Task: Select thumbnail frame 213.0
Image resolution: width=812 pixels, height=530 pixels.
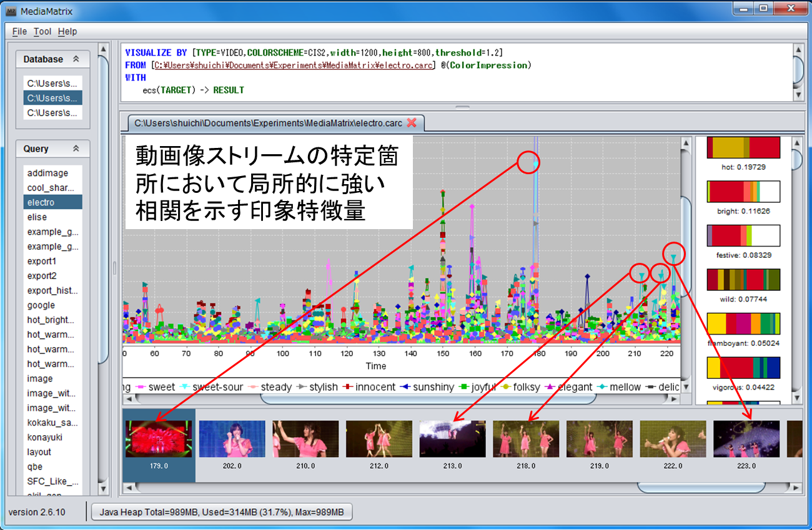Action: 452,439
